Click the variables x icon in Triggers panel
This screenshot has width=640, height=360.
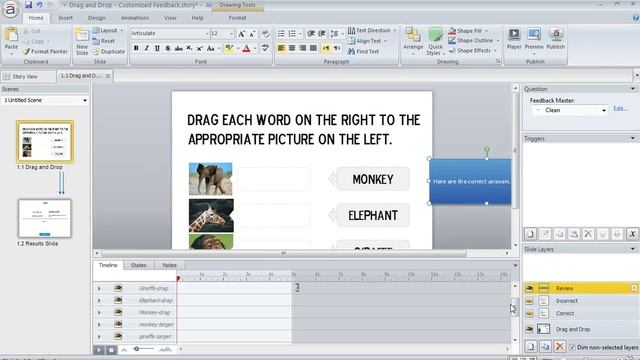(x=632, y=234)
